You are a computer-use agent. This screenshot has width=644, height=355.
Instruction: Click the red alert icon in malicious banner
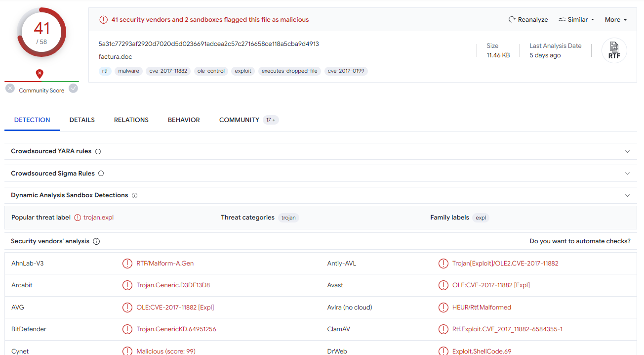[x=103, y=20]
